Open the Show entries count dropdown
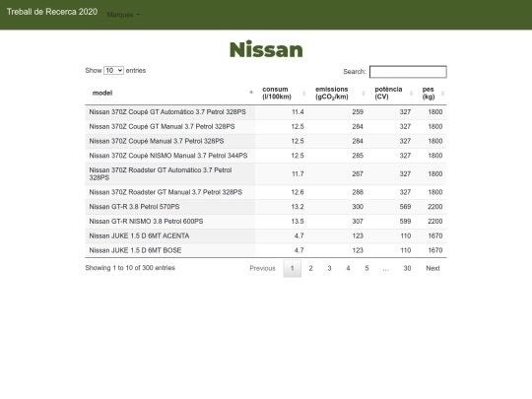Viewport: 532px width, 399px height. (x=113, y=71)
